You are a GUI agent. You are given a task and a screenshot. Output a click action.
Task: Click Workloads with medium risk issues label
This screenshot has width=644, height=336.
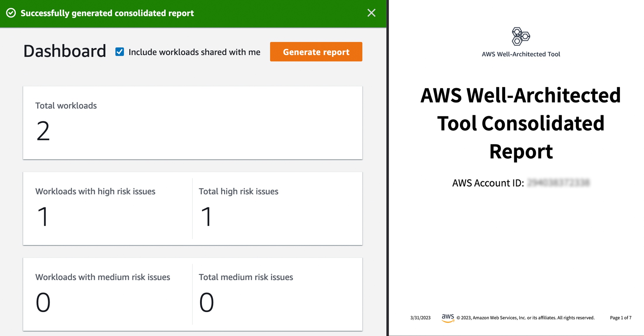coord(103,277)
